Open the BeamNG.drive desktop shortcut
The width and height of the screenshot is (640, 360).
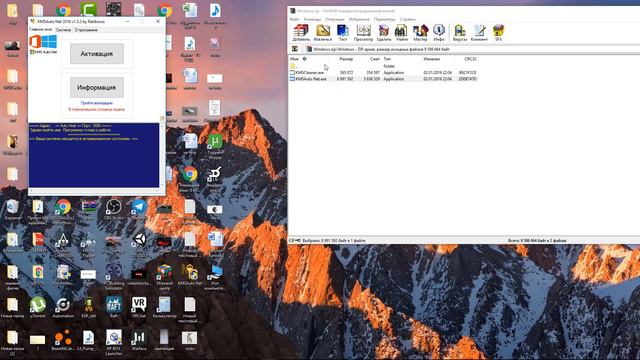click(x=63, y=340)
